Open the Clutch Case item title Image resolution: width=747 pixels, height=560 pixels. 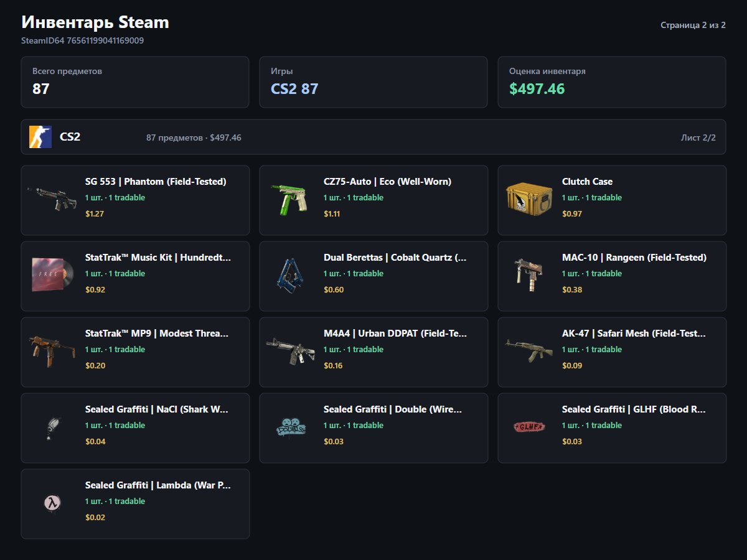click(x=587, y=182)
